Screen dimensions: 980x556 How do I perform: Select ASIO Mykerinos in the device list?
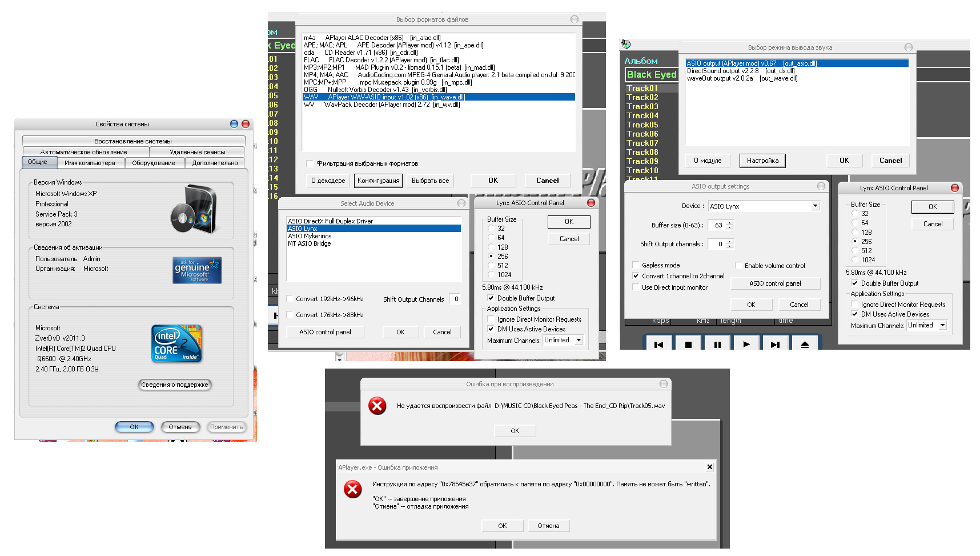tap(373, 236)
